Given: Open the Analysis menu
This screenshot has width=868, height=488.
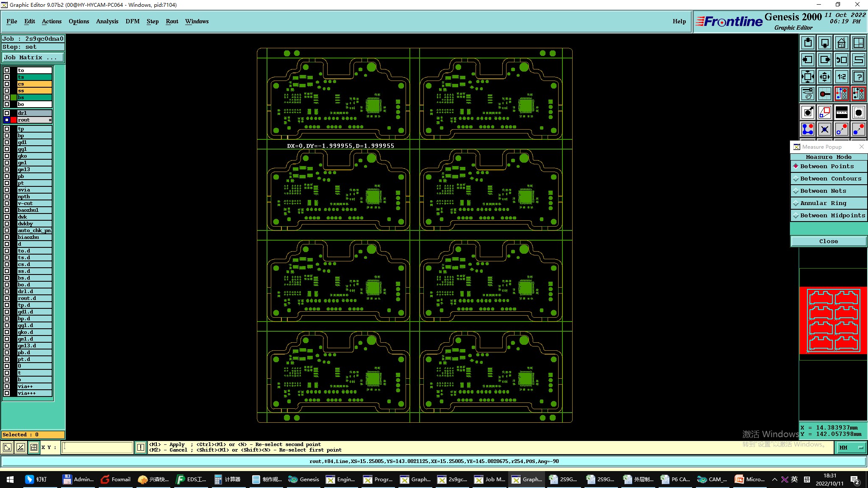Looking at the screenshot, I should [x=107, y=21].
